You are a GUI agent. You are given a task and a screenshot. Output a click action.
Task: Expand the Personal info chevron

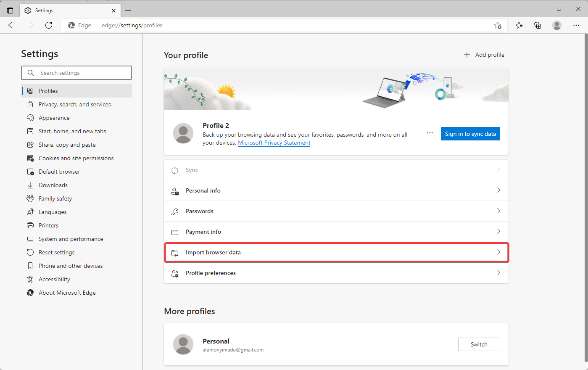498,190
